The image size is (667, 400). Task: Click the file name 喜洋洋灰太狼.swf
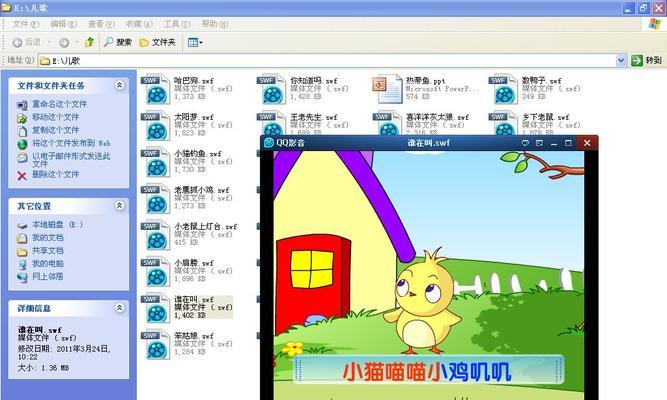(x=437, y=117)
